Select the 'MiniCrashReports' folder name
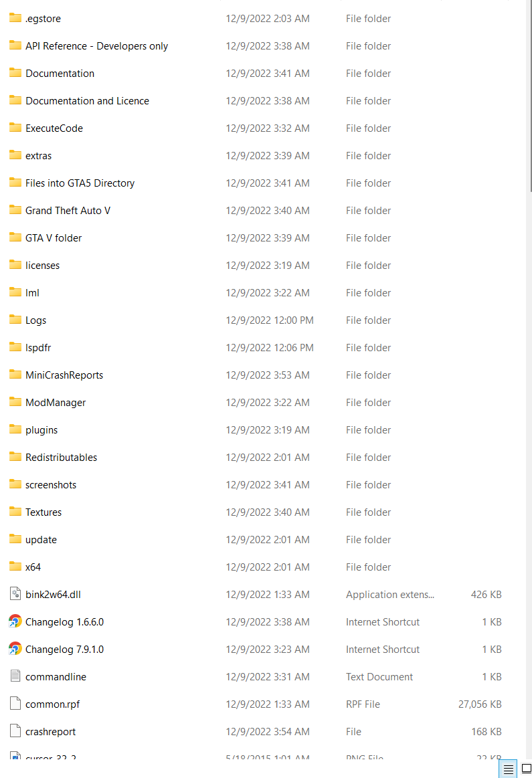The image size is (532, 778). pos(64,375)
